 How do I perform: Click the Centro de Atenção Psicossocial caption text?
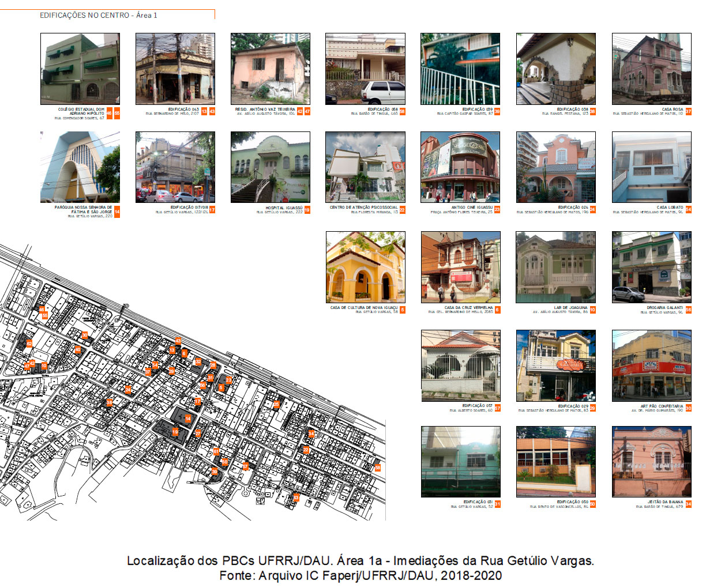363,208
